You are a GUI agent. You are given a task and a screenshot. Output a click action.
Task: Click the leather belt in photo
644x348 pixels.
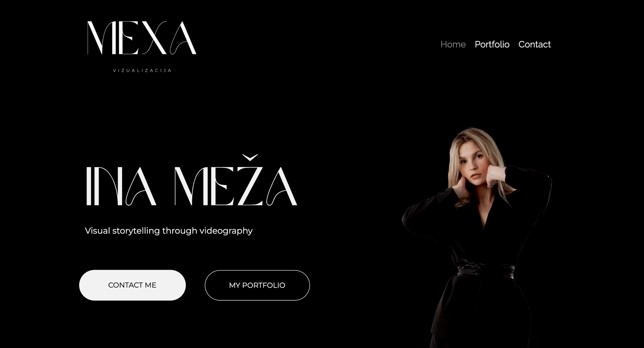[x=486, y=270]
